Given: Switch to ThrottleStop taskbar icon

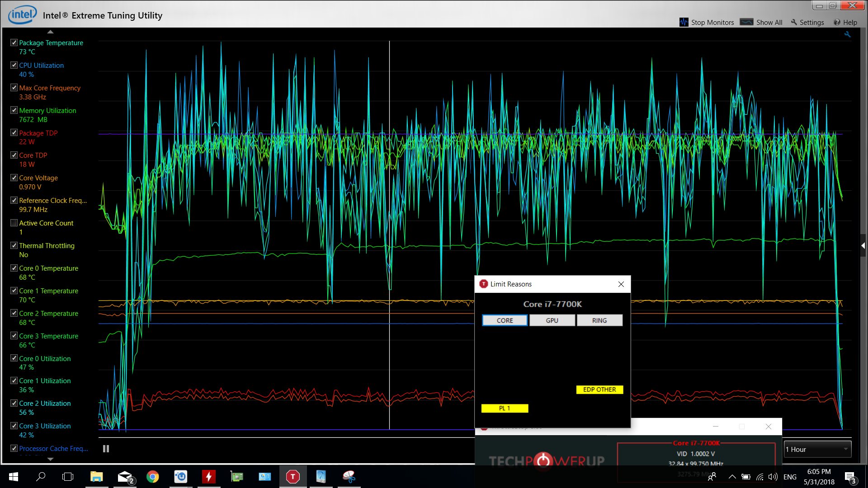Looking at the screenshot, I should tap(293, 477).
